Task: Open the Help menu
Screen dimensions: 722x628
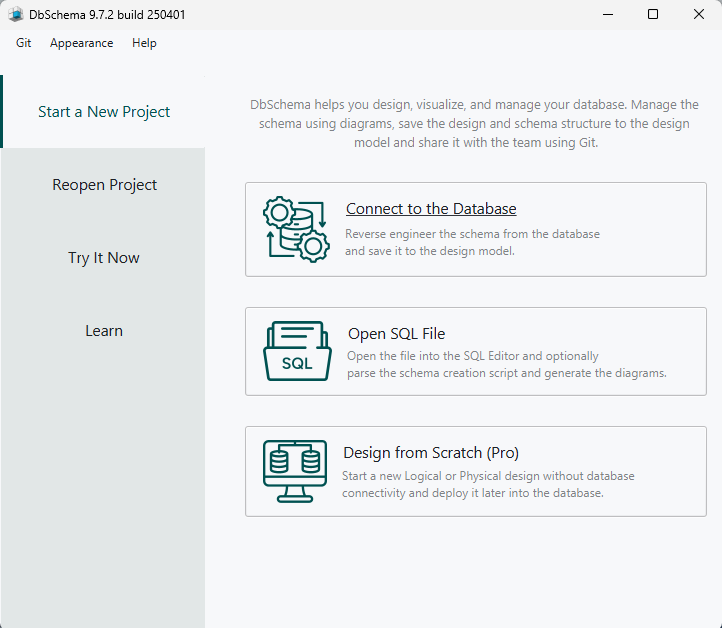Action: click(144, 43)
